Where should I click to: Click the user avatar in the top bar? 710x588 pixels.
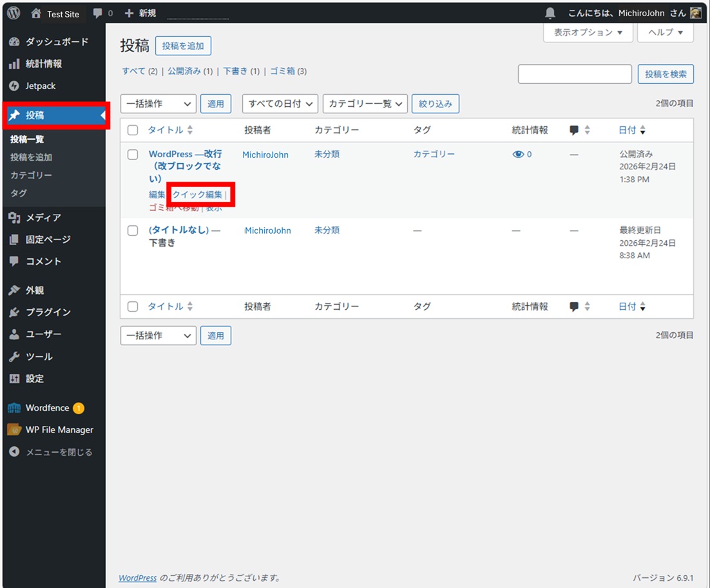pyautogui.click(x=695, y=13)
